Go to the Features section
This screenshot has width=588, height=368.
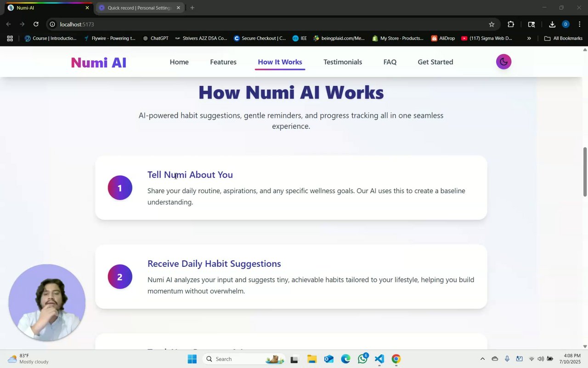pos(223,62)
